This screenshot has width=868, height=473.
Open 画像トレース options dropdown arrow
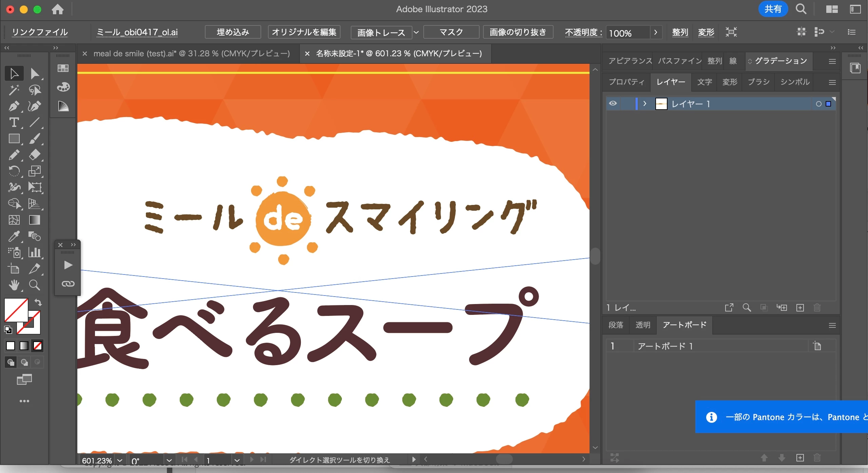[416, 32]
